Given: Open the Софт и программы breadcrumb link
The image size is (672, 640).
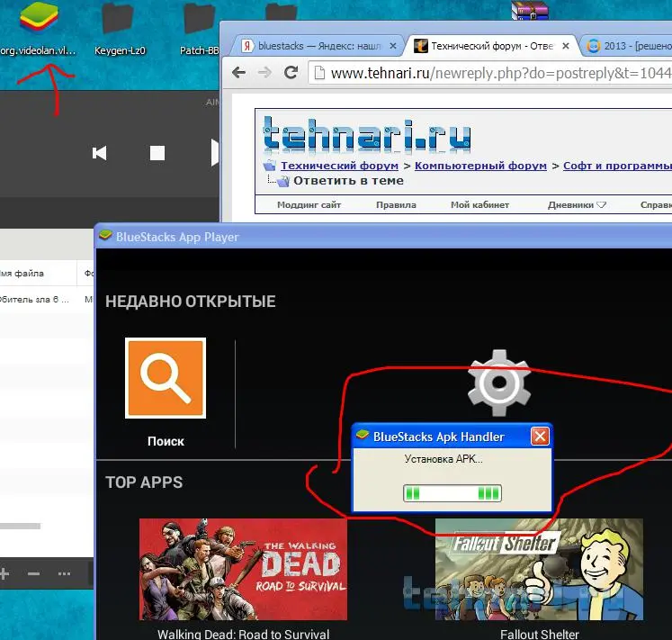Looking at the screenshot, I should point(617,166).
